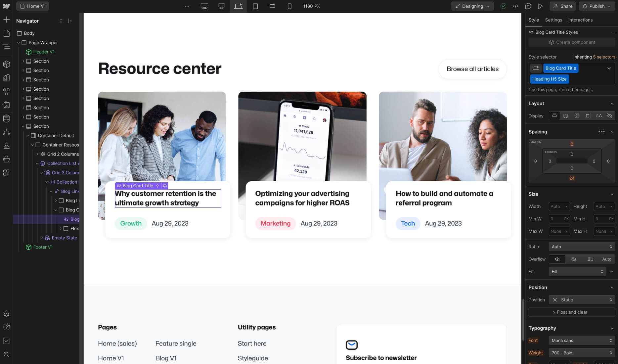
Task: Open the Components panel
Action: pos(7,64)
